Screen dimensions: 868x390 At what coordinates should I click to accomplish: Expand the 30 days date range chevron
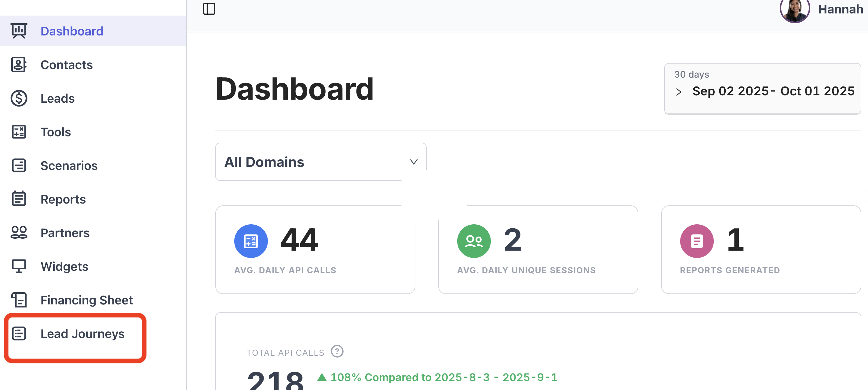pyautogui.click(x=679, y=92)
